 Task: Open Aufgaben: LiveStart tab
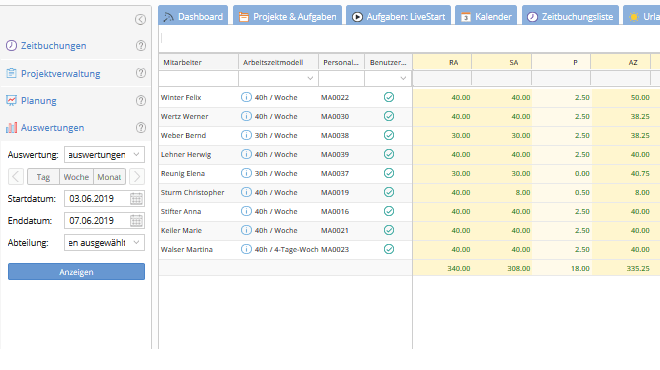coord(399,16)
